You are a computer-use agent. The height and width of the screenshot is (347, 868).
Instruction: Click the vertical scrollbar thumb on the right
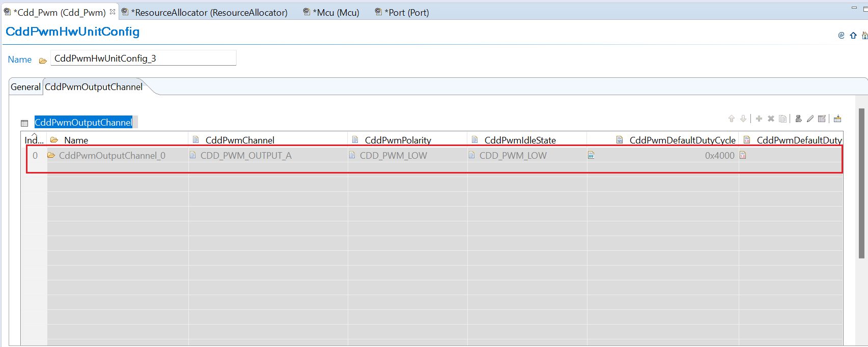(x=862, y=183)
